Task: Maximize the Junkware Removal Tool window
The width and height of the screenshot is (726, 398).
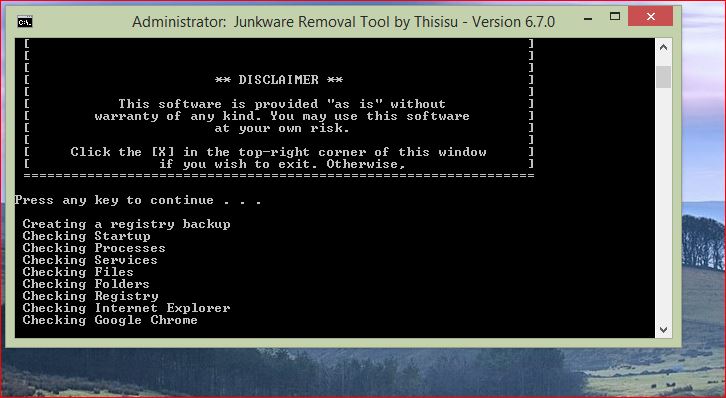Action: (614, 17)
